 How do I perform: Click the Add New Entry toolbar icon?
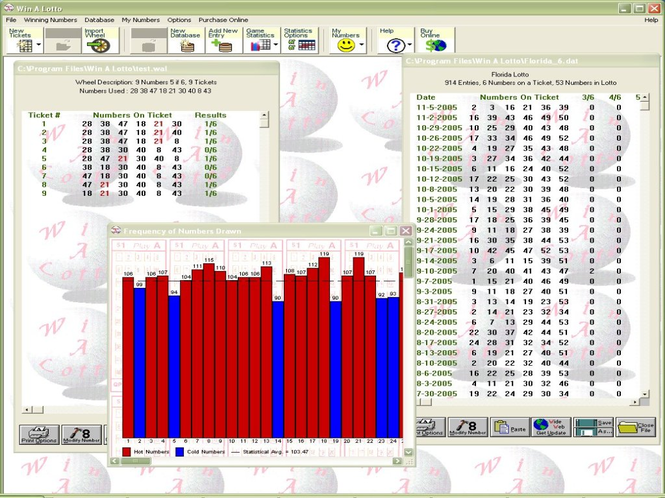pyautogui.click(x=224, y=41)
